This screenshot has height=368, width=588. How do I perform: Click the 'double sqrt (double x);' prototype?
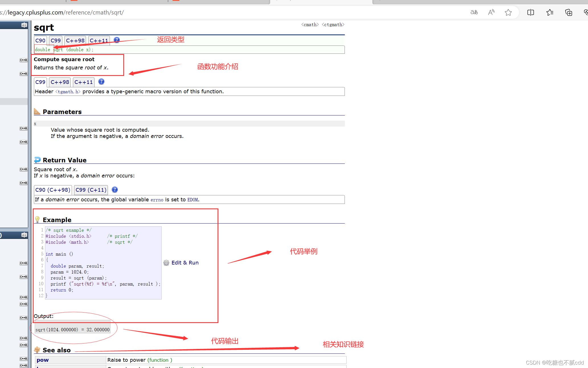pyautogui.click(x=64, y=49)
